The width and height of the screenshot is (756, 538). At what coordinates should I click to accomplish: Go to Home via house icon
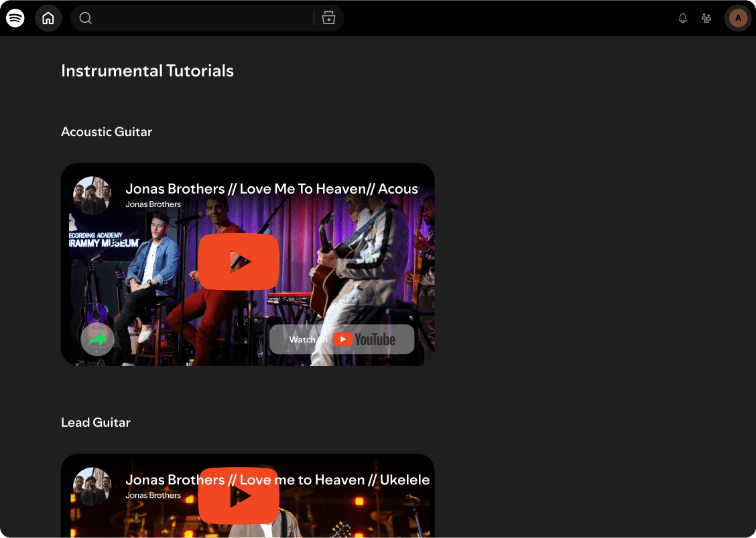point(48,18)
